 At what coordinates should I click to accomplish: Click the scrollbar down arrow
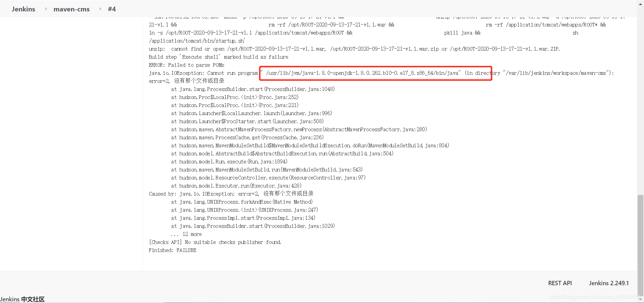pyautogui.click(x=641, y=299)
